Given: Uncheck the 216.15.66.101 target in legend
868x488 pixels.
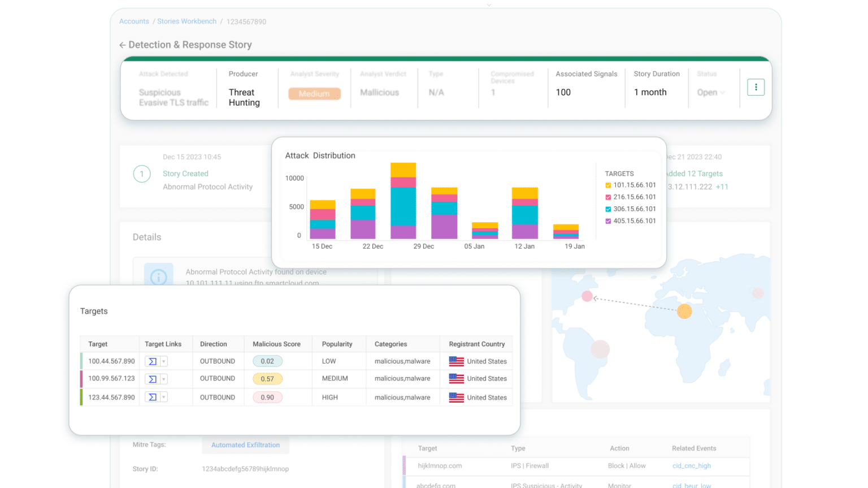Looking at the screenshot, I should tap(608, 197).
